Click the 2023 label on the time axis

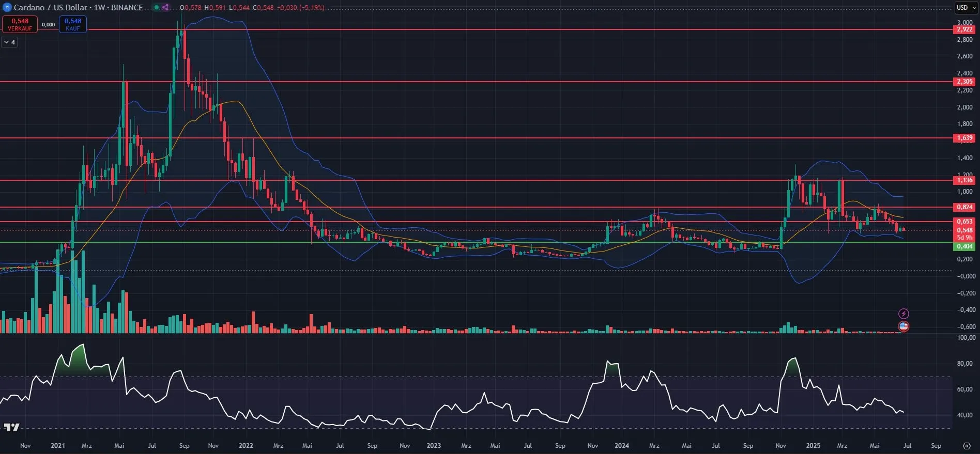434,445
